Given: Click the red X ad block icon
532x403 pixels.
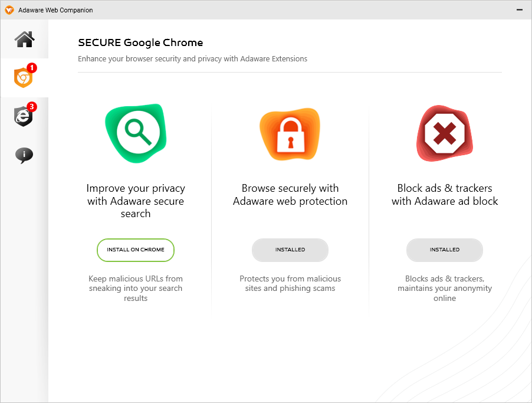Looking at the screenshot, I should (444, 135).
